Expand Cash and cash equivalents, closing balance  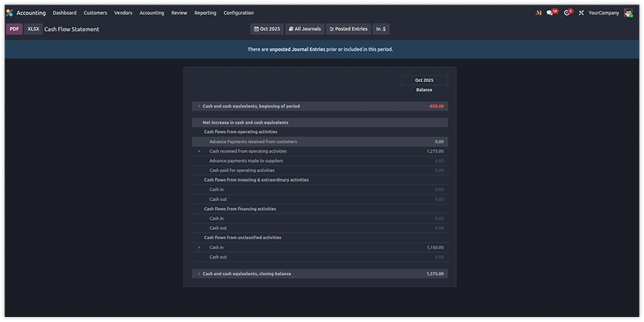[x=199, y=273]
